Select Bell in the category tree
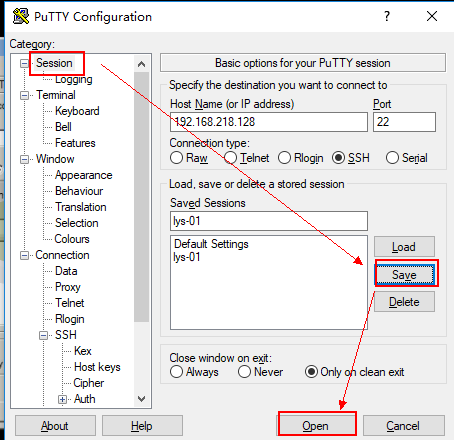 [x=63, y=127]
